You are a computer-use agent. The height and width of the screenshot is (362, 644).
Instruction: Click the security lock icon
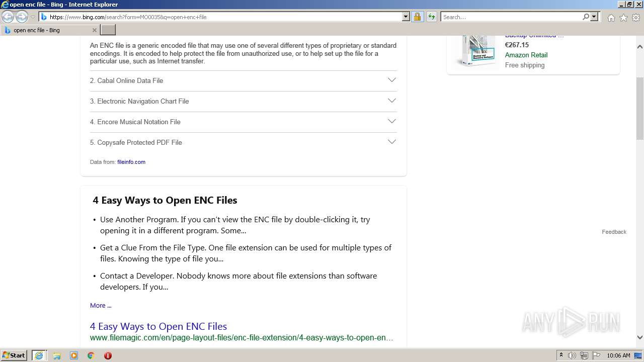pos(417,17)
